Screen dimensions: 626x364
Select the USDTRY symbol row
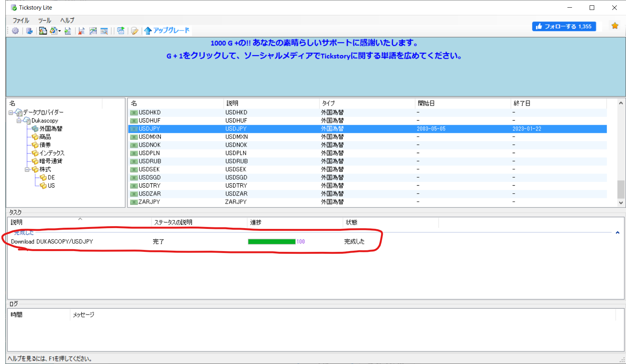coord(368,186)
